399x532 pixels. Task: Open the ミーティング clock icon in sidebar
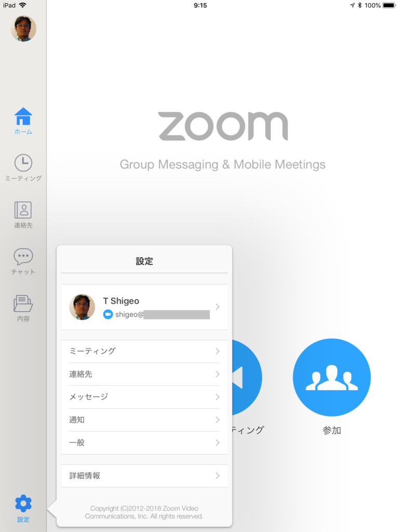pos(23,163)
